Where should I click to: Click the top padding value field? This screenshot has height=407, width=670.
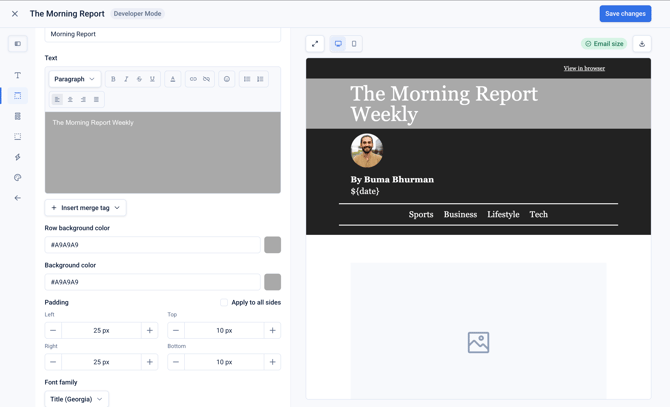(224, 330)
